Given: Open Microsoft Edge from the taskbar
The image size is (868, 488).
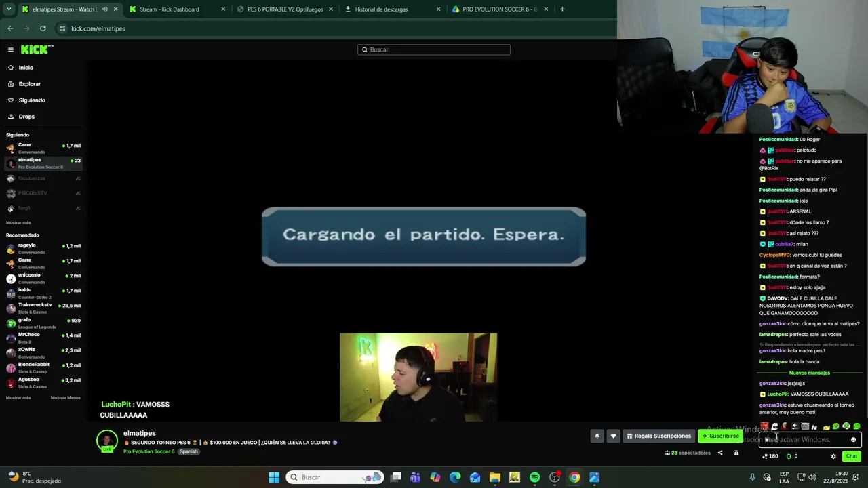Looking at the screenshot, I should click(455, 477).
